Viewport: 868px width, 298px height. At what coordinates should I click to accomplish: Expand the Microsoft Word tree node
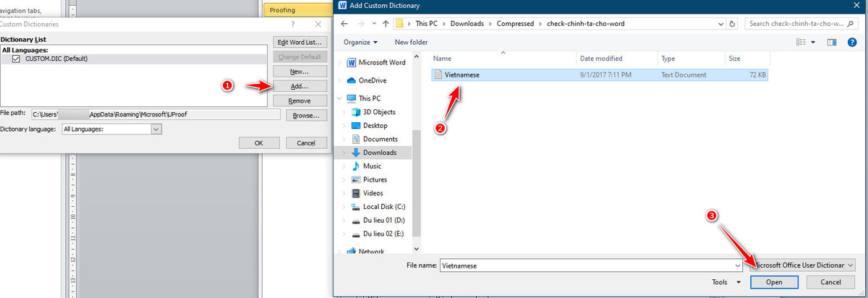pos(341,62)
